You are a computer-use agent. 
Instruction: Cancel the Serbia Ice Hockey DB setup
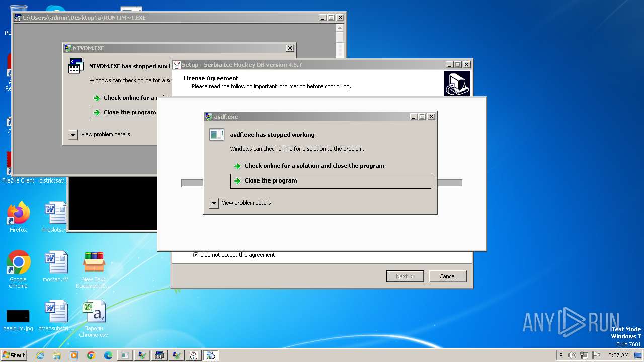(447, 276)
